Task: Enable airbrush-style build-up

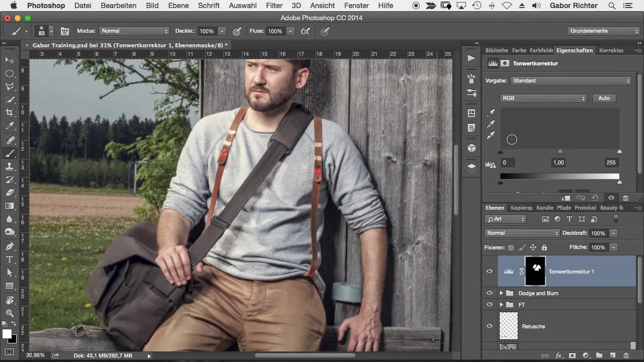Action: (305, 31)
